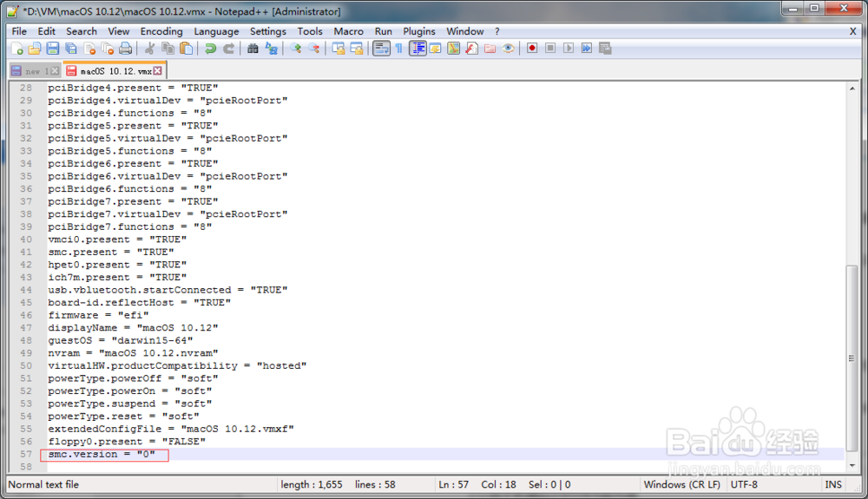868x499 pixels.
Task: Open the Function List icon
Action: pos(471,49)
